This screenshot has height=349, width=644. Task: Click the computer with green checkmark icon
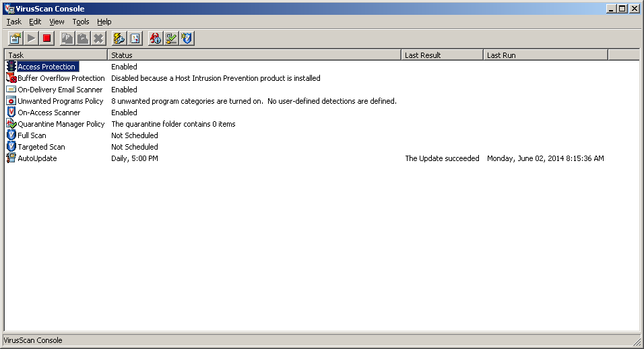pyautogui.click(x=171, y=38)
